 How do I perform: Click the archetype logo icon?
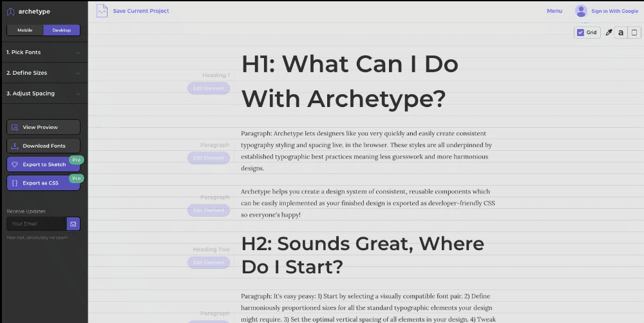click(x=11, y=12)
